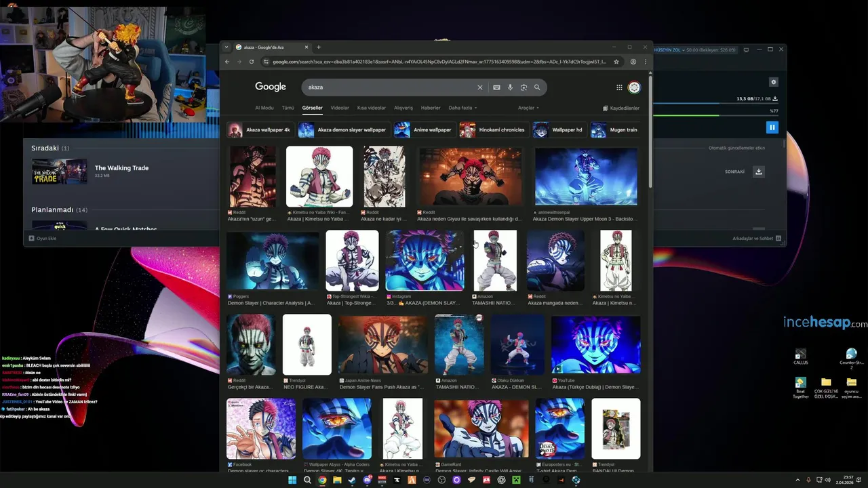Open the Boat Together desktop icon
Screen dimensions: 868x488
[x=801, y=388]
